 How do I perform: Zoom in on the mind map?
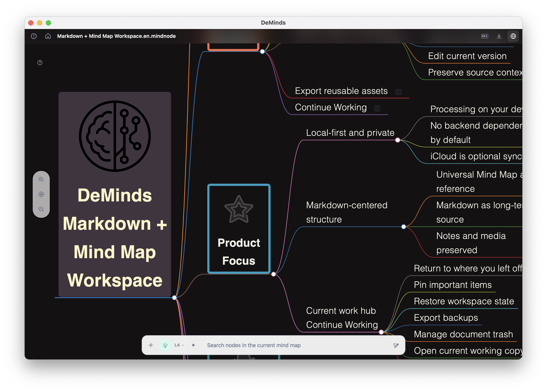point(41,179)
